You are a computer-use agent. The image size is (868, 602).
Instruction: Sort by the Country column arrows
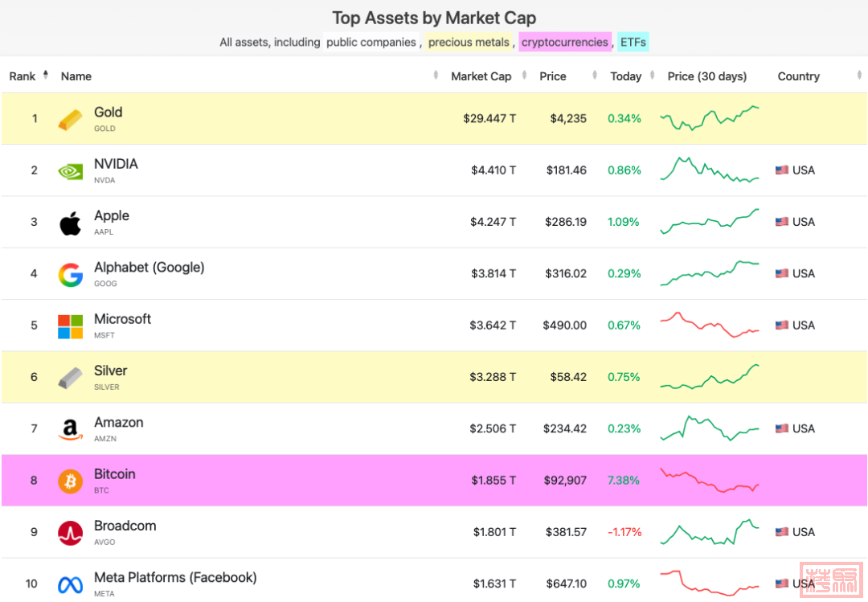click(x=859, y=76)
